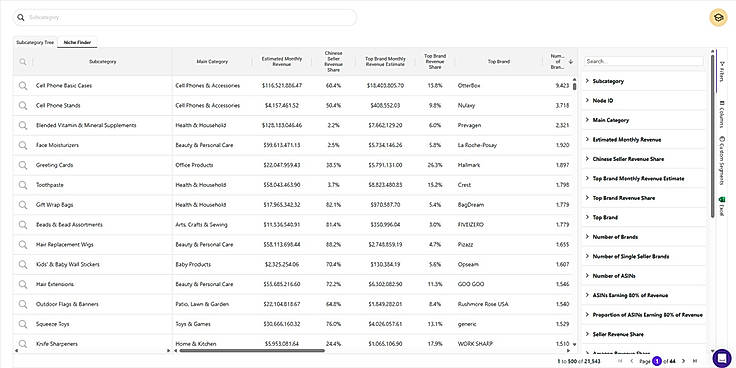Open the graduation cap tutorial icon
This screenshot has width=736, height=368.
point(718,18)
